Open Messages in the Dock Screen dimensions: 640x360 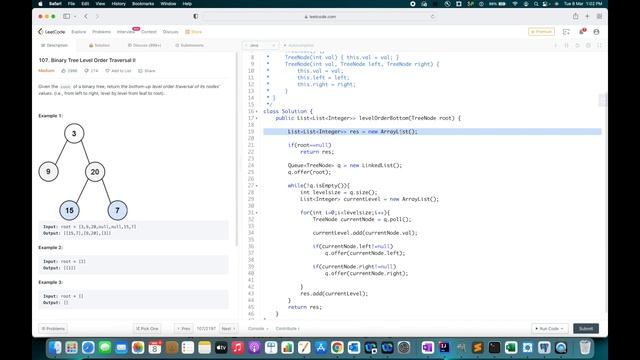[105, 347]
